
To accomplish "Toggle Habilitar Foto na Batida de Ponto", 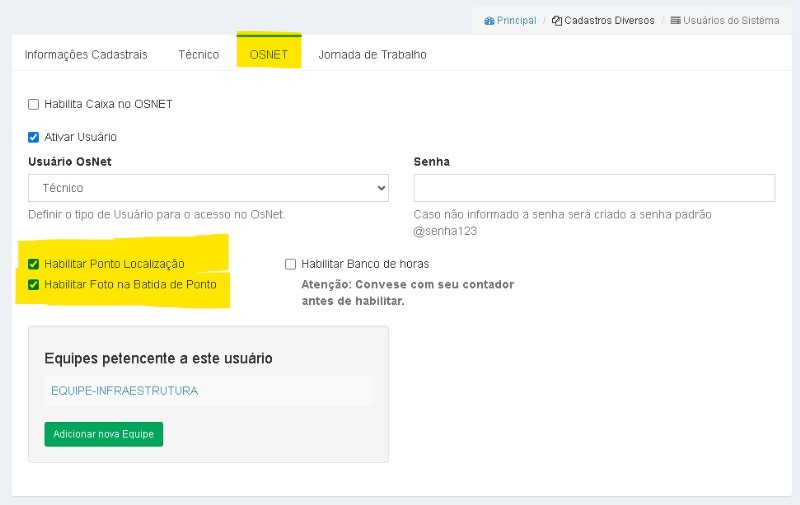I will tap(34, 285).
